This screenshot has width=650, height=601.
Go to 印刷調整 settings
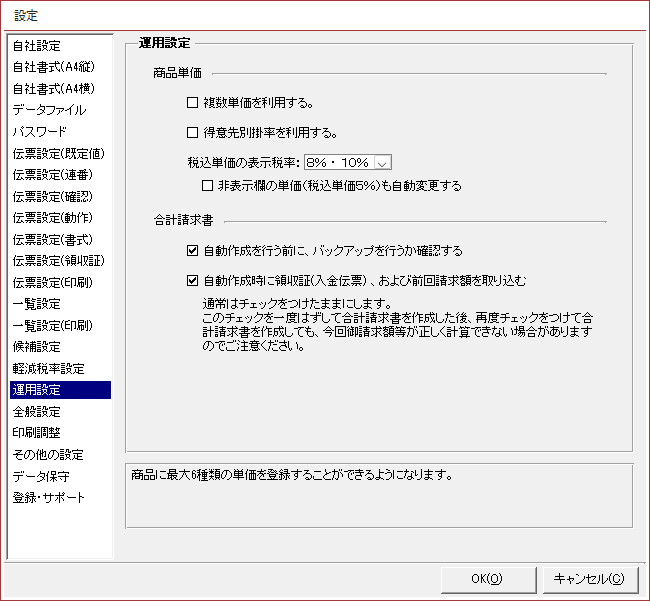pyautogui.click(x=60, y=433)
